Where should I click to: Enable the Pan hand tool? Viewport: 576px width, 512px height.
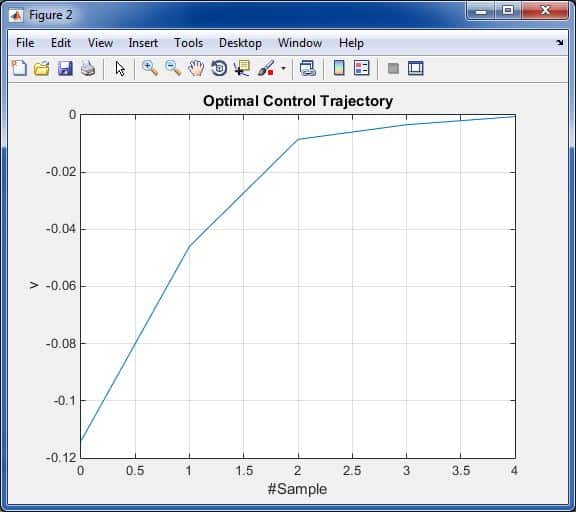196,68
